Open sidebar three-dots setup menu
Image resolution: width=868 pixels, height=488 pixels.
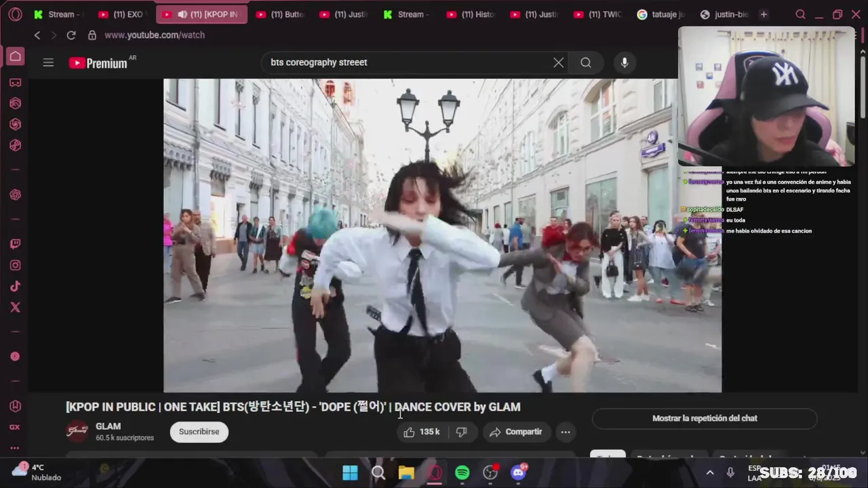[15, 448]
